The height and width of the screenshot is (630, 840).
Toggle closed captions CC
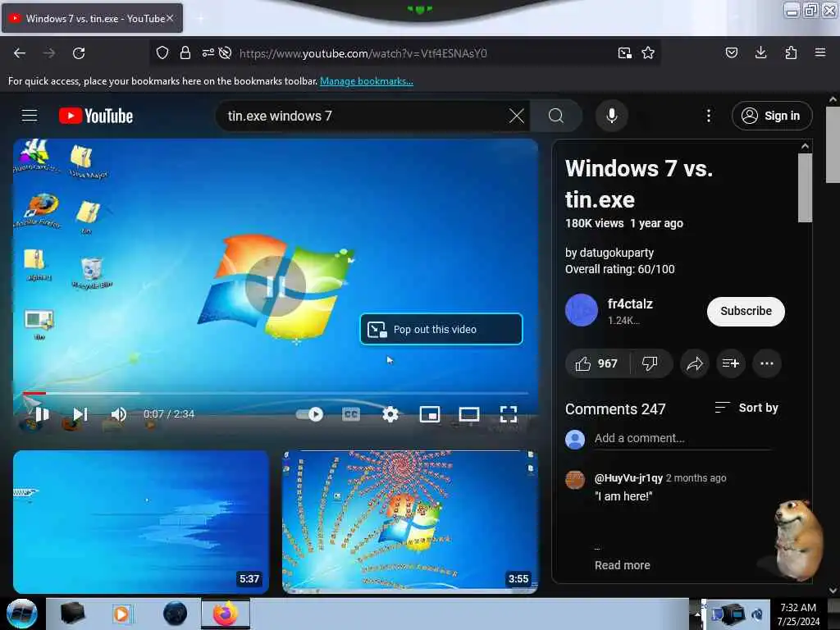click(x=351, y=414)
